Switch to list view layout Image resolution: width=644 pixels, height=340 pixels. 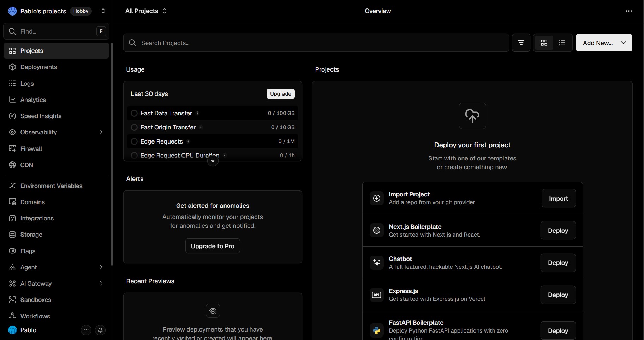pos(562,43)
